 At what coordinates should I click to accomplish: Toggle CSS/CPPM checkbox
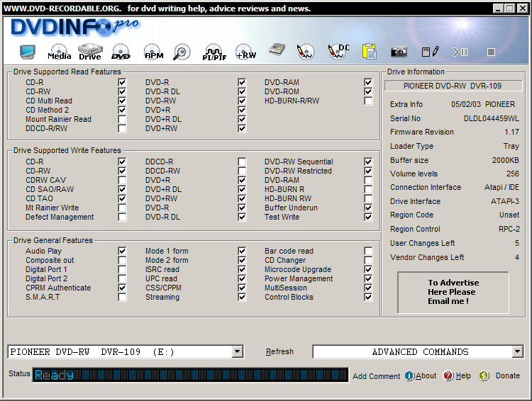[x=242, y=288]
